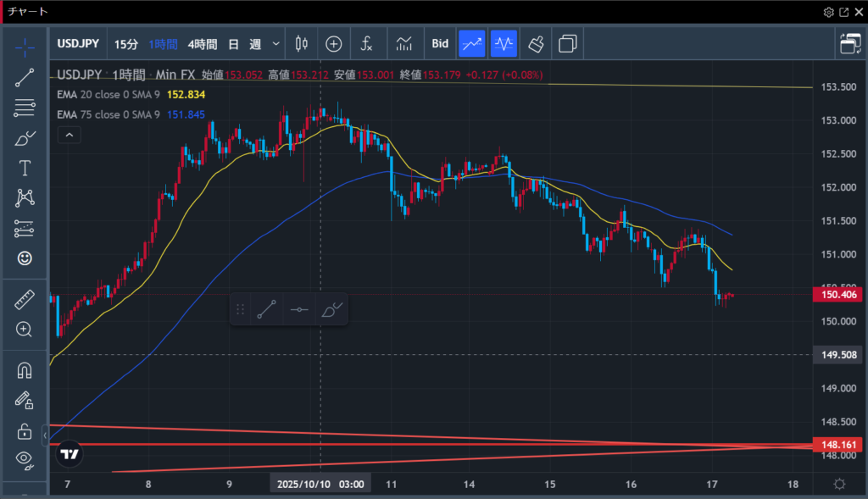This screenshot has width=868, height=499.
Task: Select the trend line drawing tool
Action: tap(25, 77)
